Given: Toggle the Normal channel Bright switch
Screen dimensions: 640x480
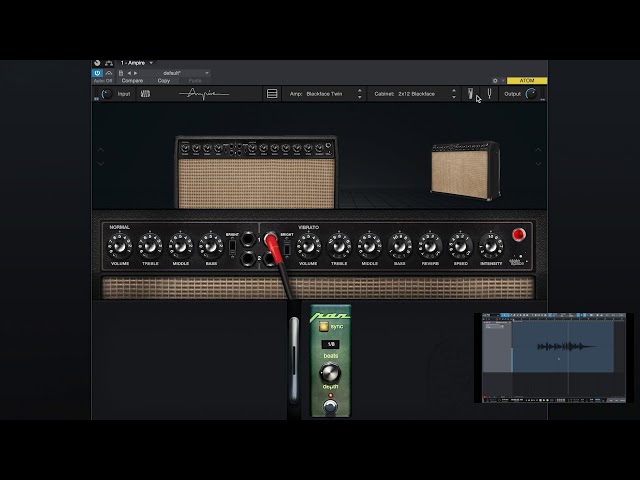Looking at the screenshot, I should (232, 247).
